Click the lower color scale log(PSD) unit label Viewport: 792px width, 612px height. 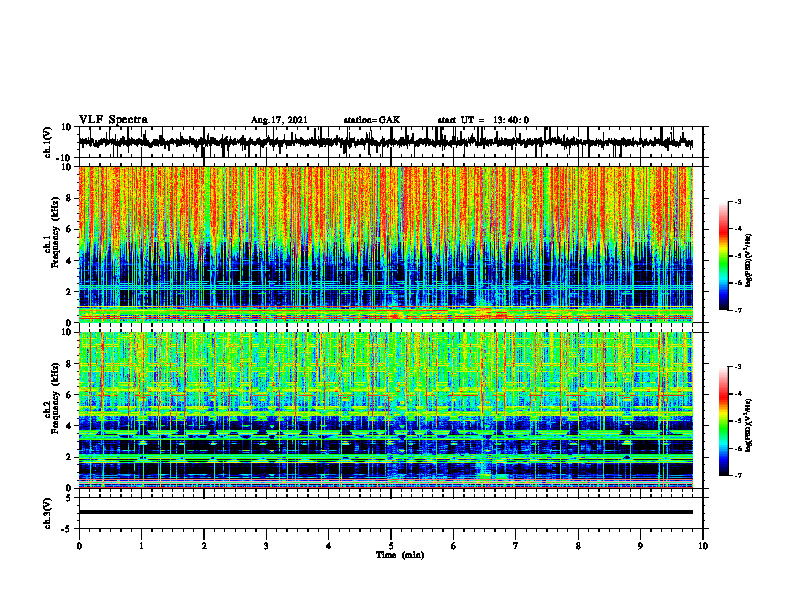pyautogui.click(x=749, y=425)
